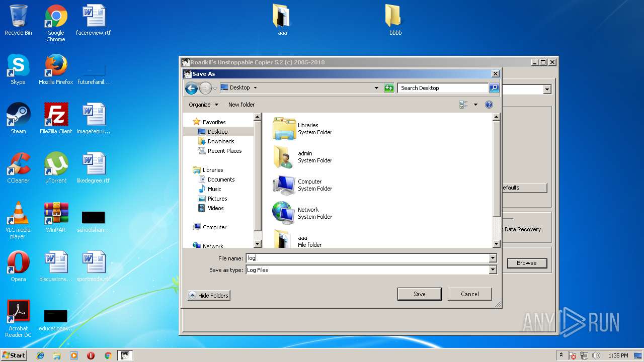
Task: Launch Steam desktop shortcut
Action: coord(18,119)
